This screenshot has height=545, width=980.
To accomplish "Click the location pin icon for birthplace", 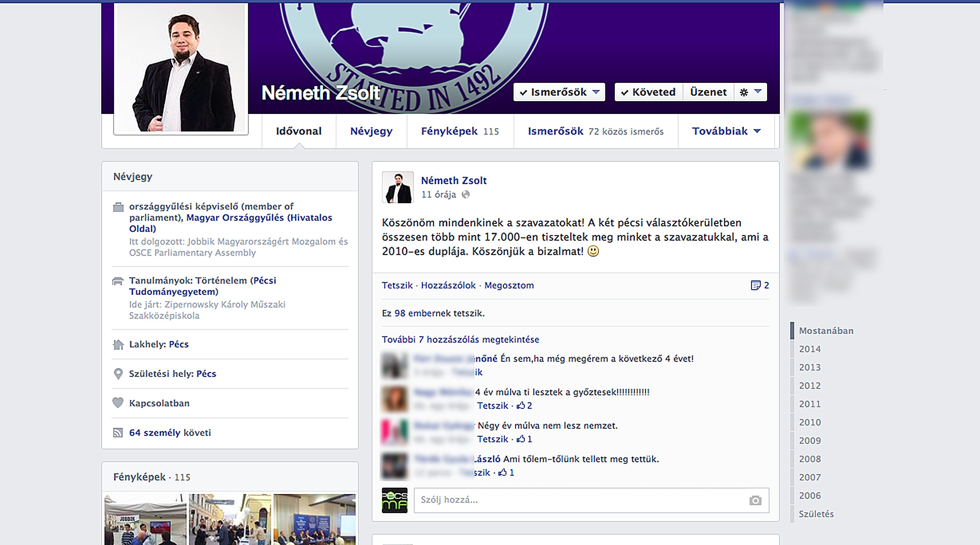I will click(118, 374).
